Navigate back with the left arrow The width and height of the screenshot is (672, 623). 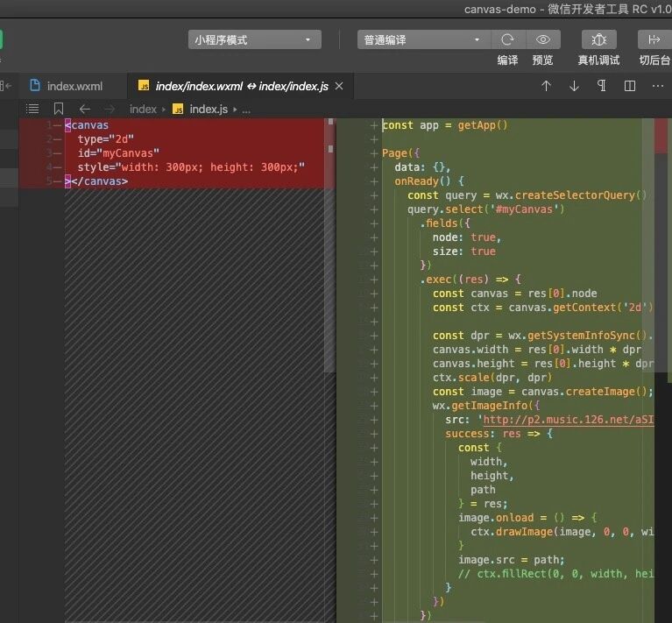point(85,109)
